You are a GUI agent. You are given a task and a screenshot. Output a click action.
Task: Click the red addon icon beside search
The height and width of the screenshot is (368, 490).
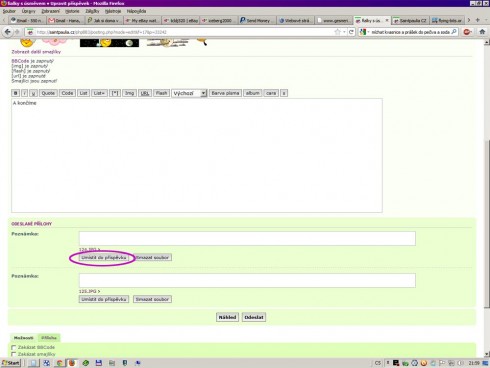(x=467, y=32)
